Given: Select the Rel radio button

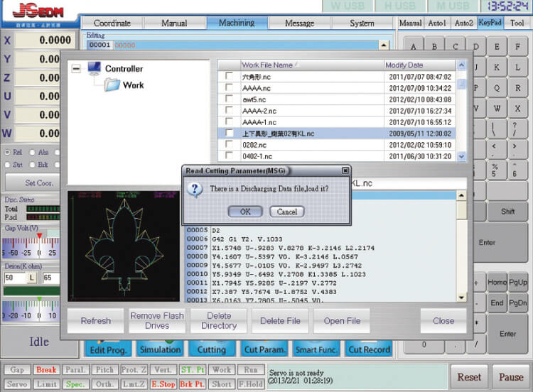Looking at the screenshot, I should pyautogui.click(x=8, y=152).
